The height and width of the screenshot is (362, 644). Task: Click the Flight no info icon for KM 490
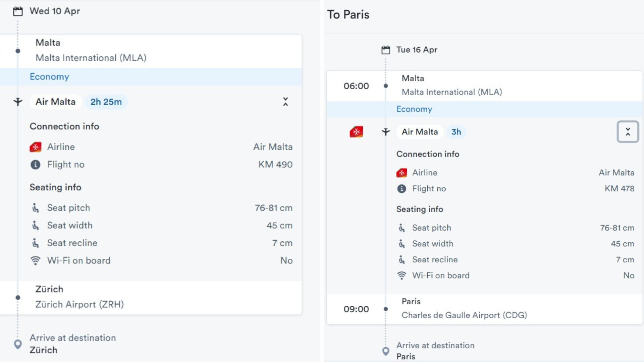[x=35, y=165]
